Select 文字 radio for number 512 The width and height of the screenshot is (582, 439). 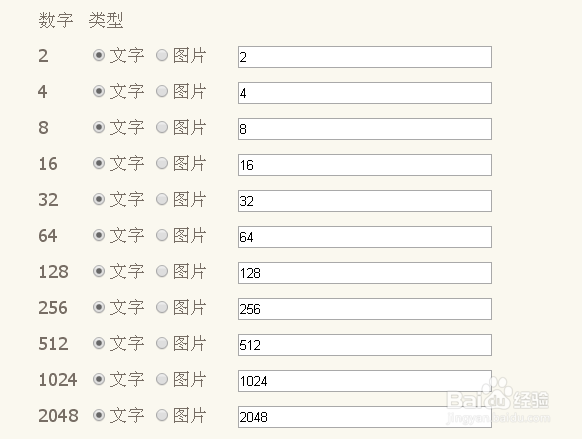point(99,344)
